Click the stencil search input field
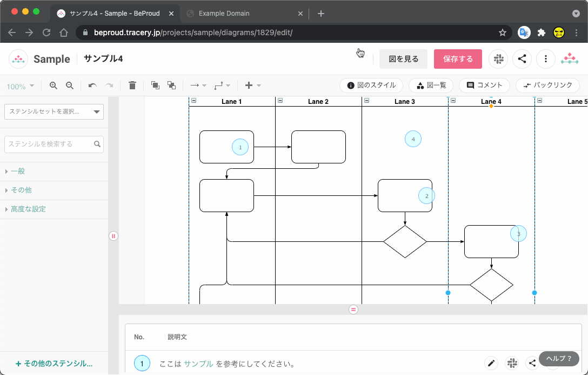The width and height of the screenshot is (588, 375). coord(49,144)
